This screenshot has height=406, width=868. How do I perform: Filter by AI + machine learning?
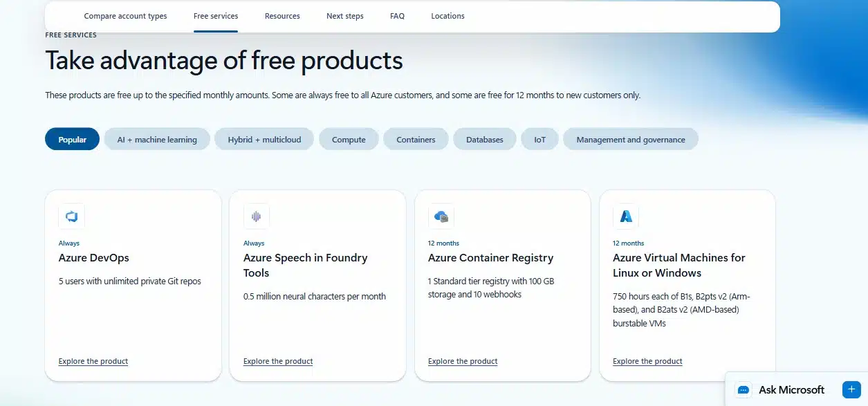coord(157,139)
